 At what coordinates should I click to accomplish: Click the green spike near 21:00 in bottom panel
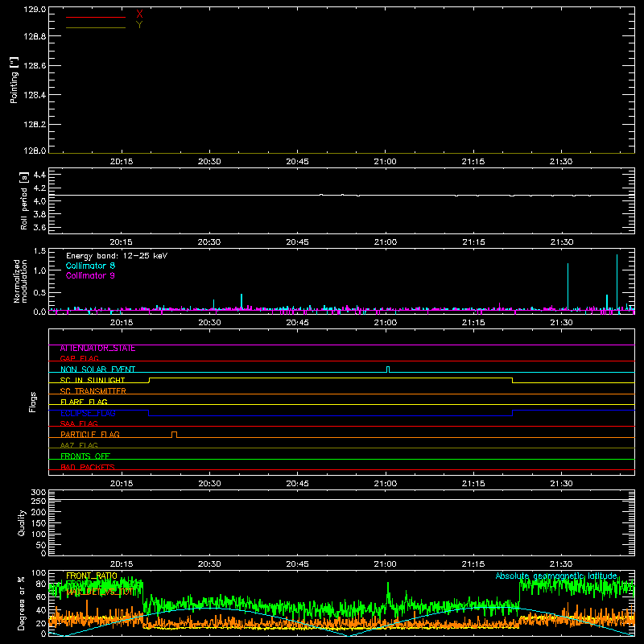click(388, 594)
